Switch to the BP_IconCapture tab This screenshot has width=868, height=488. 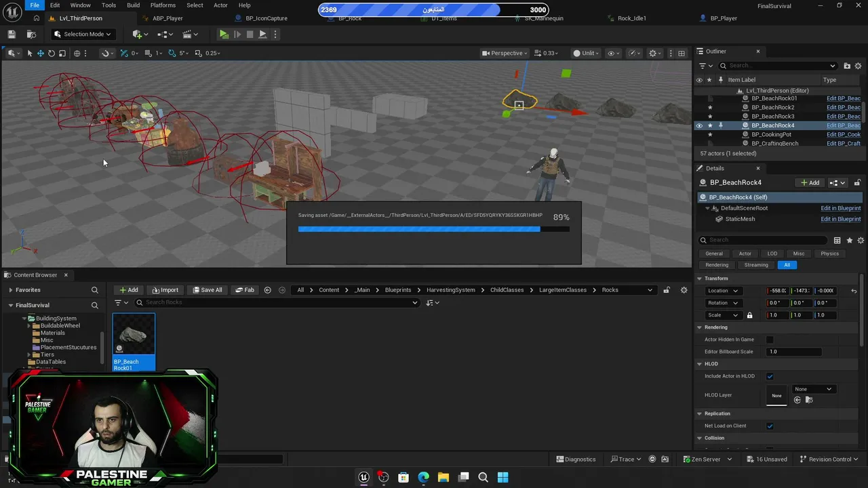tap(267, 18)
